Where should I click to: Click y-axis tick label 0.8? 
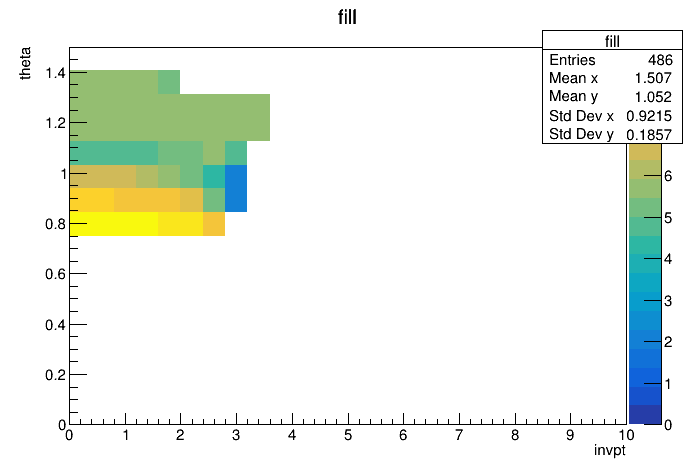coord(55,224)
